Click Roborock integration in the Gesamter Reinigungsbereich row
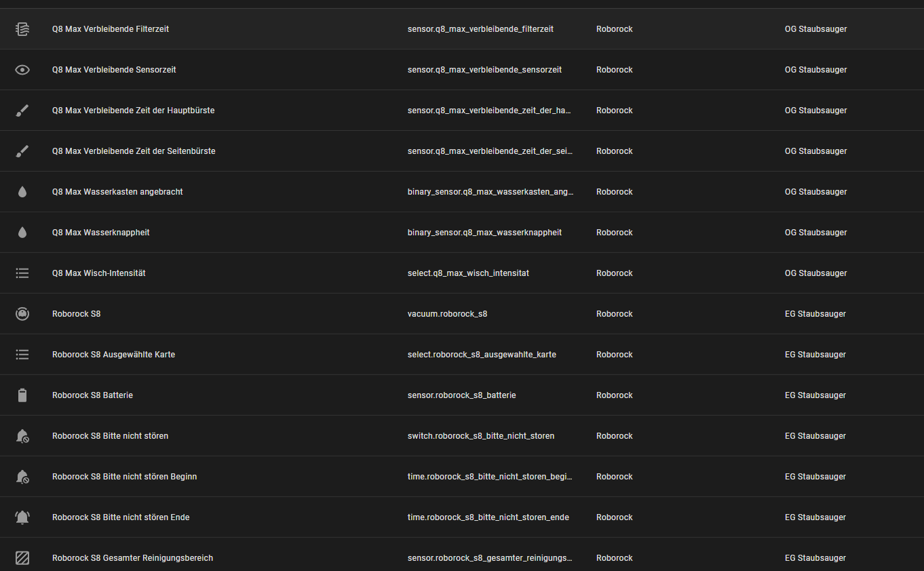The image size is (924, 571). coord(615,558)
